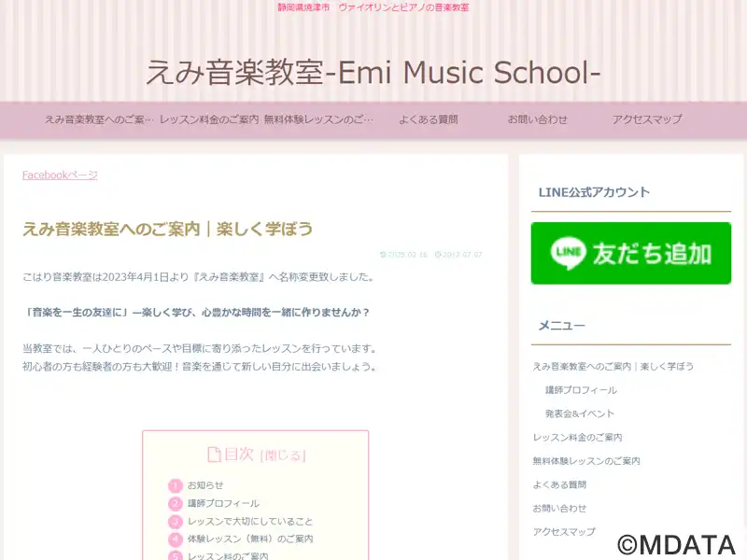Viewport: 747px width, 560px height.
Task: Collapse the table of contents with 閉じる
Action: pos(283,455)
